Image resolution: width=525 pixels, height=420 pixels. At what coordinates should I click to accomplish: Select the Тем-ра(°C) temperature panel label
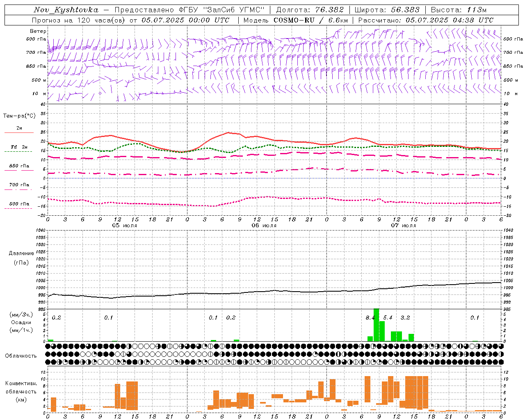[19, 116]
